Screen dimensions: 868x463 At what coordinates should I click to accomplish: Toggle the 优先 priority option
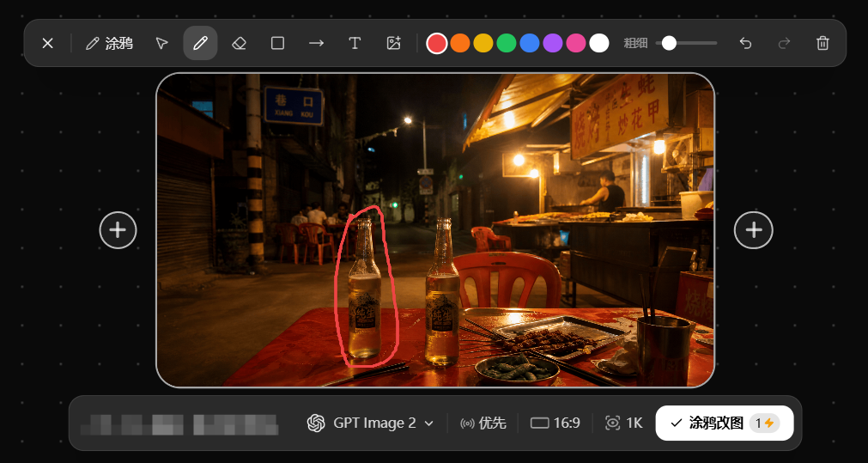483,423
